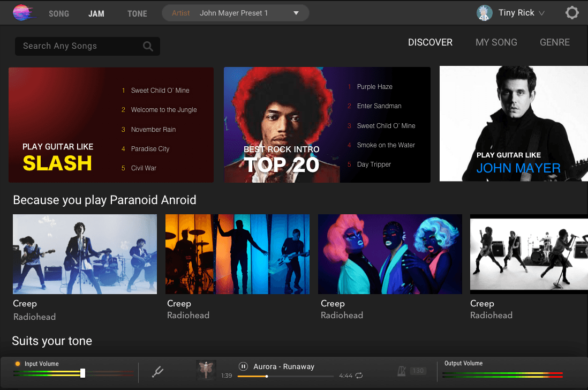Open the guitar tuner icon
The width and height of the screenshot is (588, 390).
point(157,372)
